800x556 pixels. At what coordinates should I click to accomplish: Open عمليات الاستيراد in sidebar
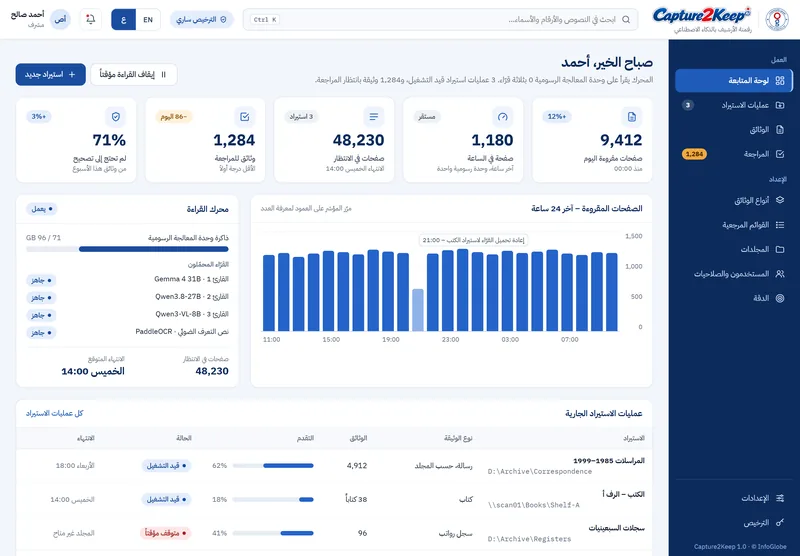[734, 105]
